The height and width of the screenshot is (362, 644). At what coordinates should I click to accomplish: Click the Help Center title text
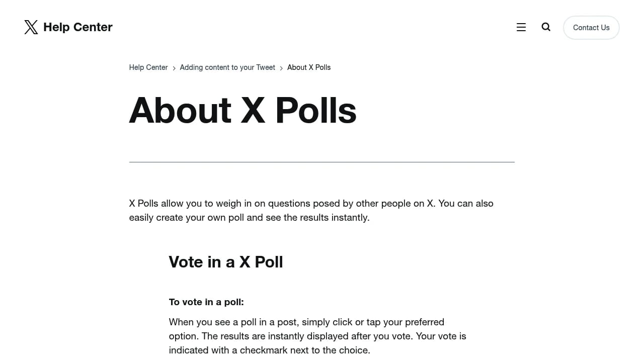pyautogui.click(x=77, y=27)
